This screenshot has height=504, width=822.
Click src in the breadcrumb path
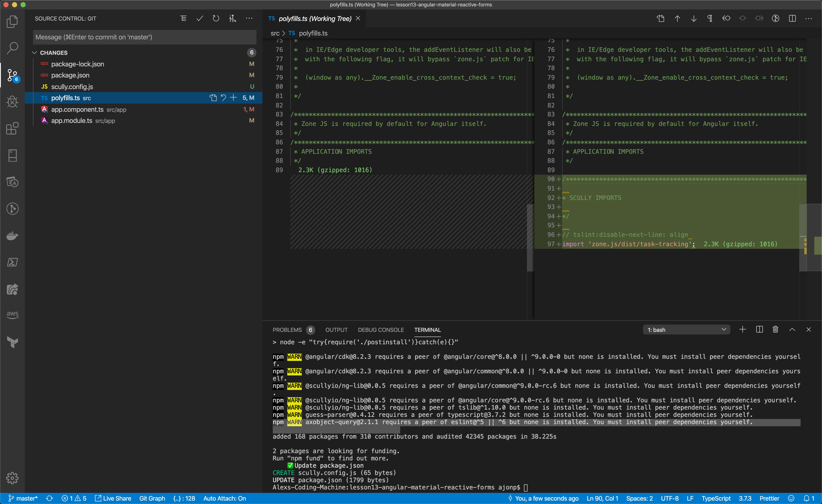click(275, 33)
